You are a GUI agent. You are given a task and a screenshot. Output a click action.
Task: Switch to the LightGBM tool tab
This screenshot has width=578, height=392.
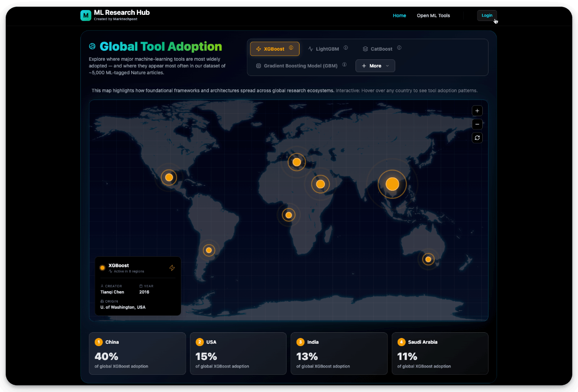click(x=328, y=49)
